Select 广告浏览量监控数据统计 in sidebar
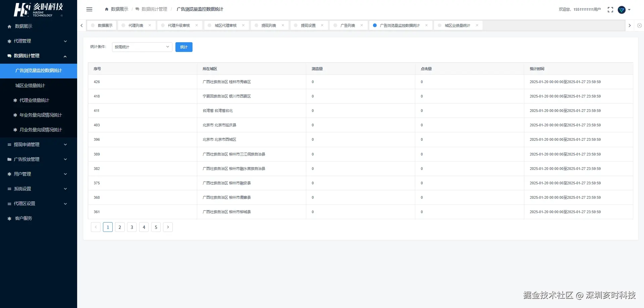 [39, 71]
